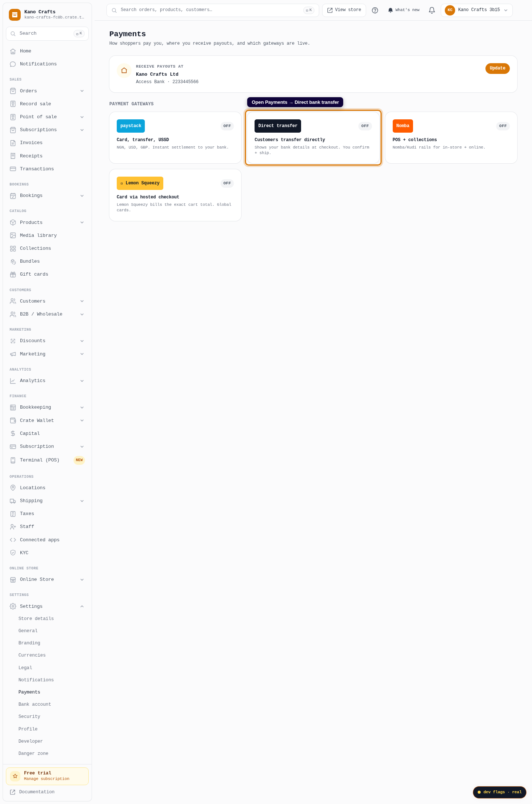Toggle the Nomba OFF switch

tap(503, 126)
